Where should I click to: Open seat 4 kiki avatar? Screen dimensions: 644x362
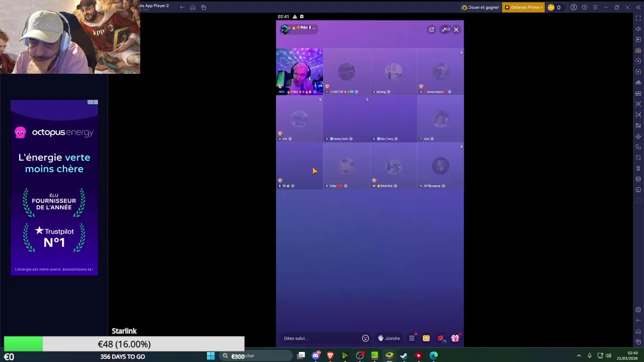[299, 119]
